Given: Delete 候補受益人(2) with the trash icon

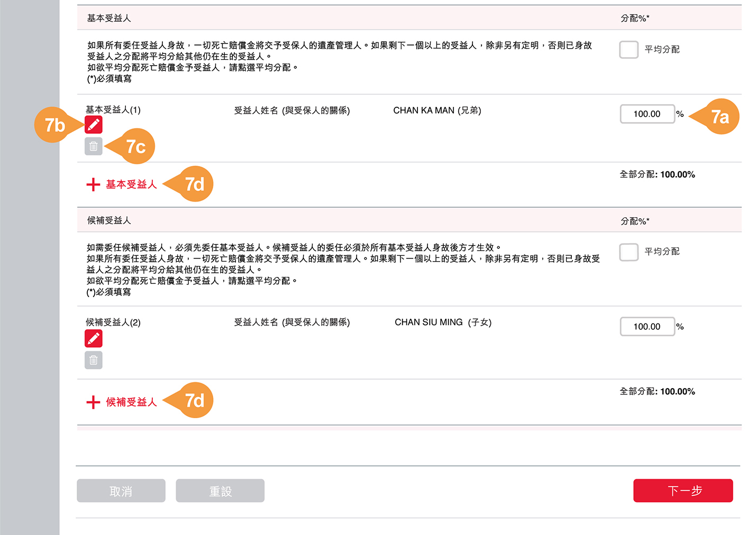Looking at the screenshot, I should (x=94, y=360).
